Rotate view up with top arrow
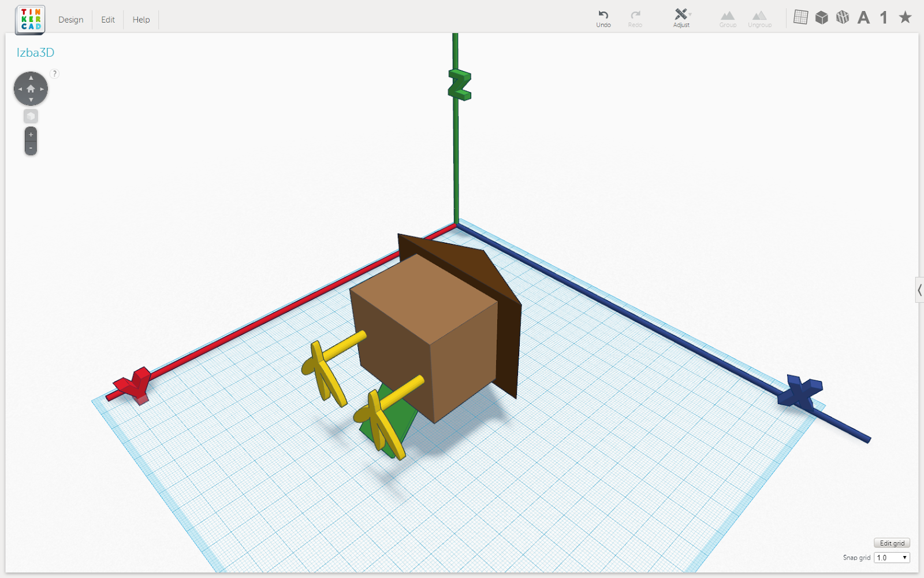This screenshot has width=924, height=578. coord(31,77)
